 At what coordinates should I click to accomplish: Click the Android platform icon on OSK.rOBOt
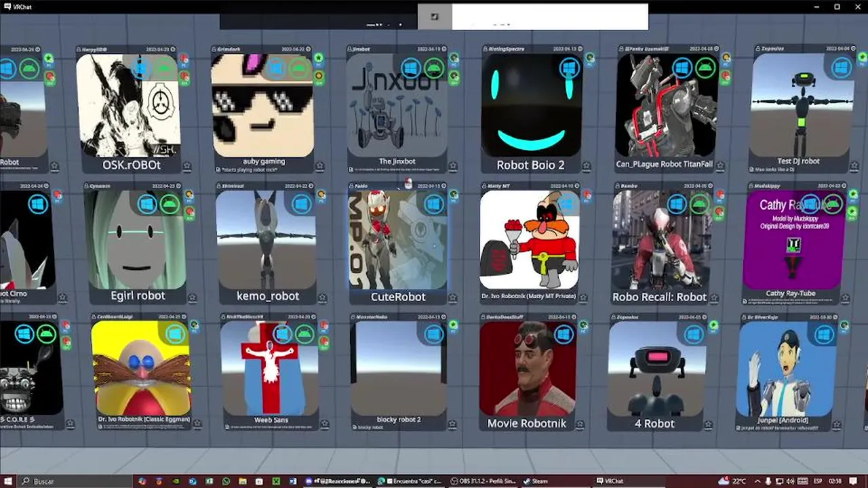point(163,68)
